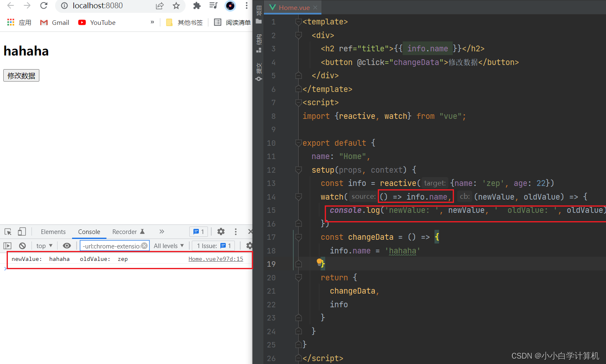This screenshot has width=606, height=364.
Task: Collapse the script tag at line 7
Action: [x=298, y=103]
